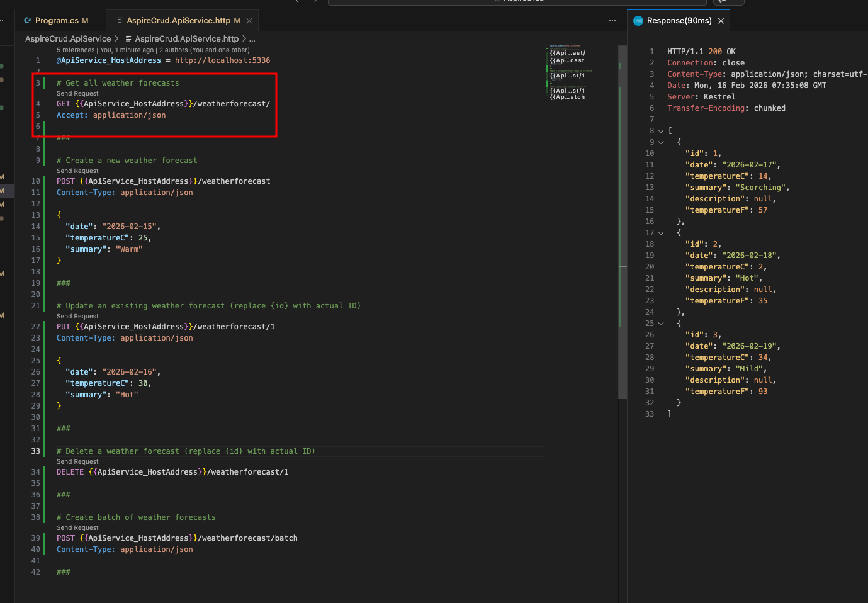
Task: Click the REST client icon on Response tab
Action: pos(638,21)
